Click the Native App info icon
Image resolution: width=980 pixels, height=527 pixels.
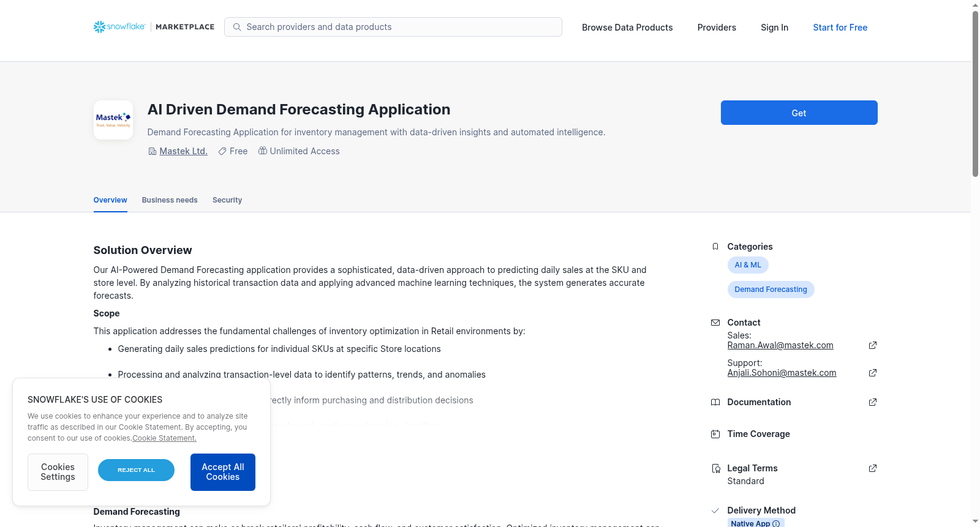point(776,523)
